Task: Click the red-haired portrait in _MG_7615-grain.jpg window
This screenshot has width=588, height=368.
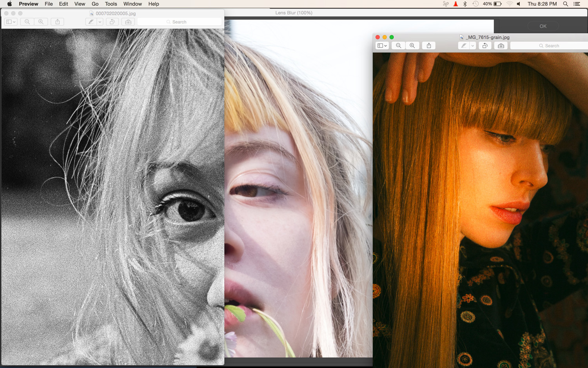Action: (480, 210)
